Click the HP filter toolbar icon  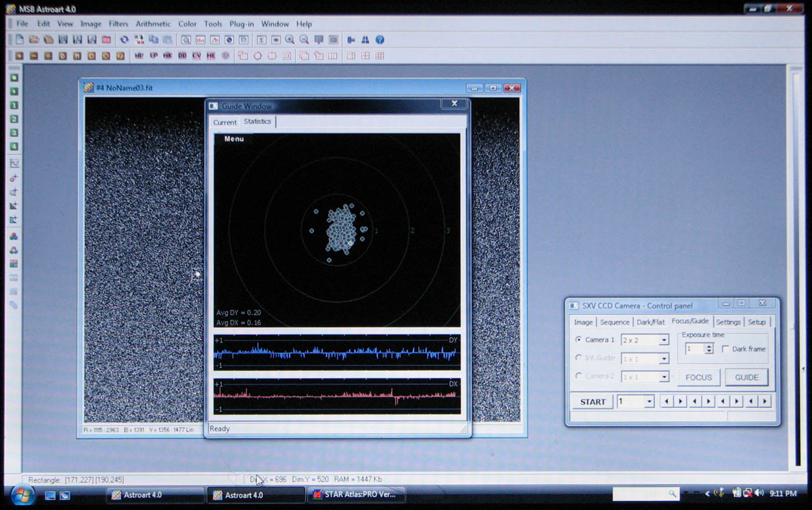point(139,56)
